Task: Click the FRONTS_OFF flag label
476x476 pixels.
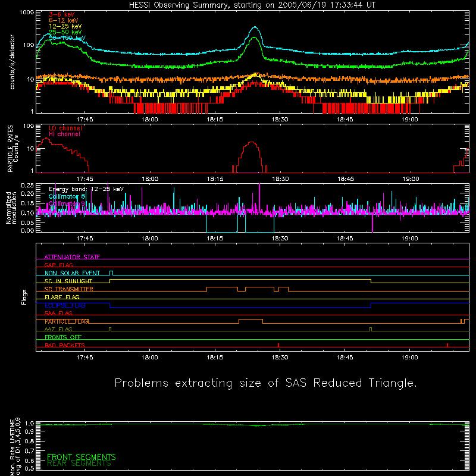Action: point(63,337)
